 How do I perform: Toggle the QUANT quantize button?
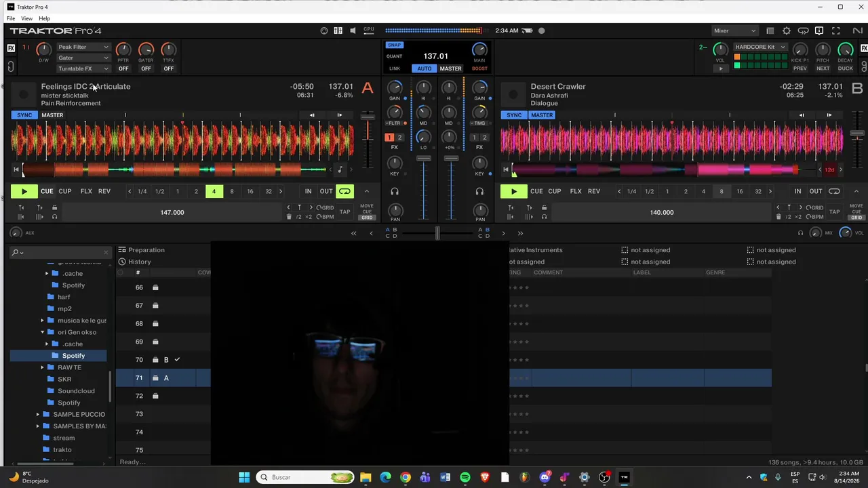pyautogui.click(x=394, y=56)
